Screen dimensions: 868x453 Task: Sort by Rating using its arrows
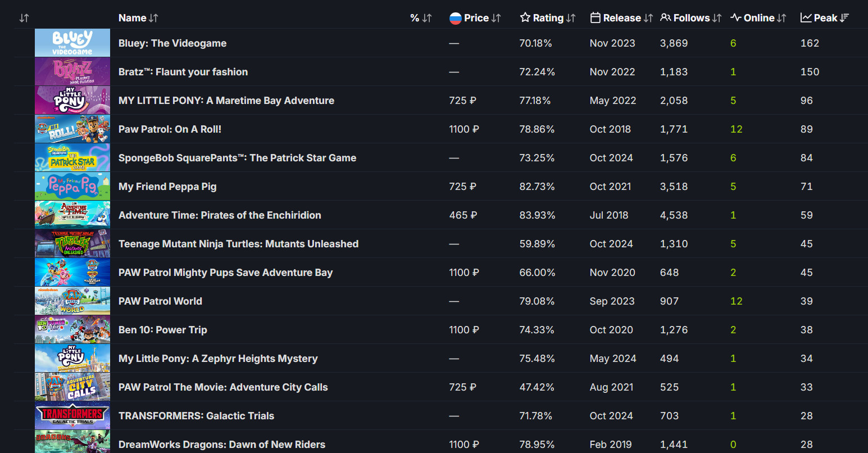(x=571, y=18)
